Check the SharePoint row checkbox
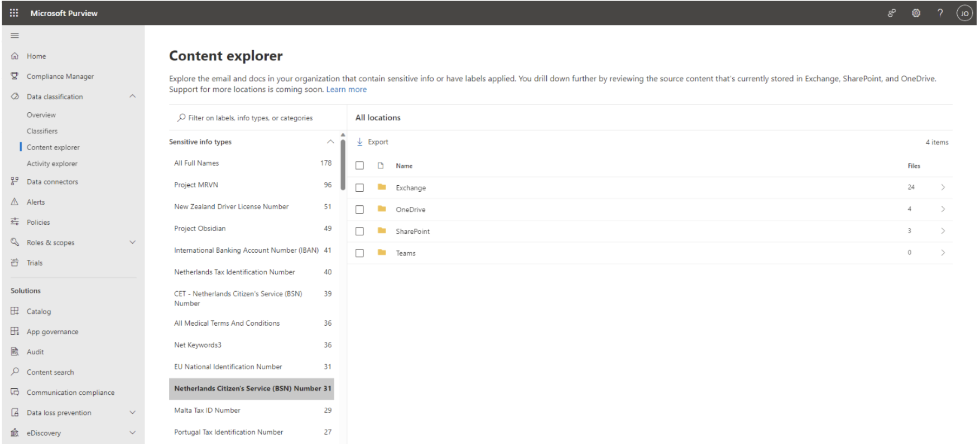This screenshot has height=444, width=980. click(x=359, y=231)
